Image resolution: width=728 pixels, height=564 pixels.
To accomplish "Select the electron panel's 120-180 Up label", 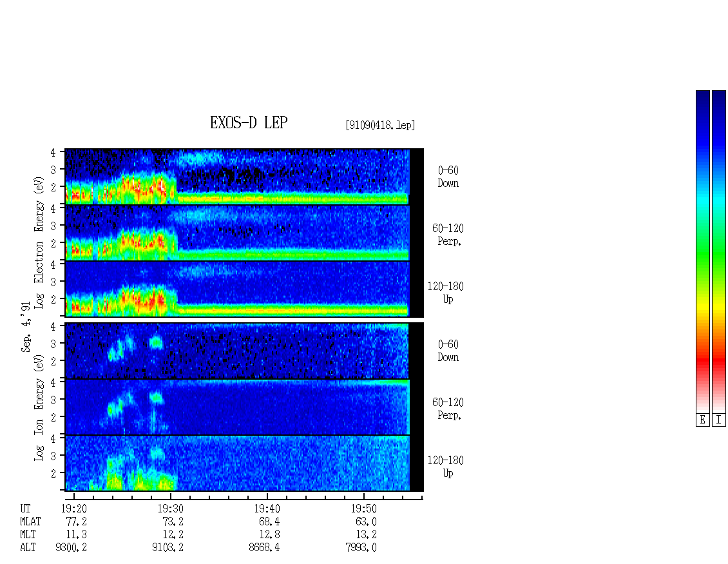I will pyautogui.click(x=446, y=293).
